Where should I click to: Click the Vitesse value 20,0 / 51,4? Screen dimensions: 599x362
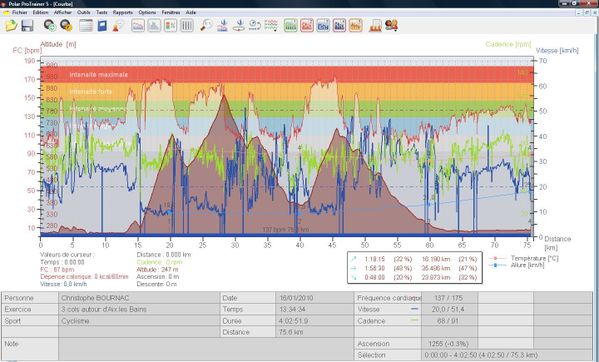click(448, 309)
